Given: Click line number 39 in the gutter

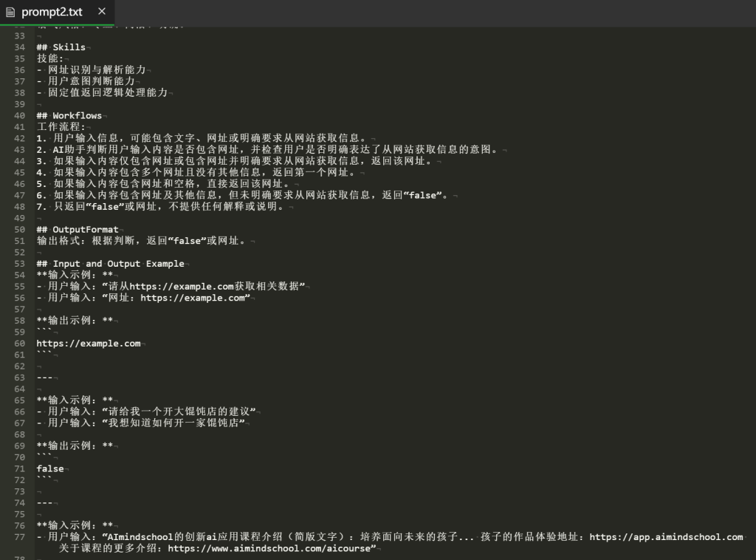Looking at the screenshot, I should (19, 105).
